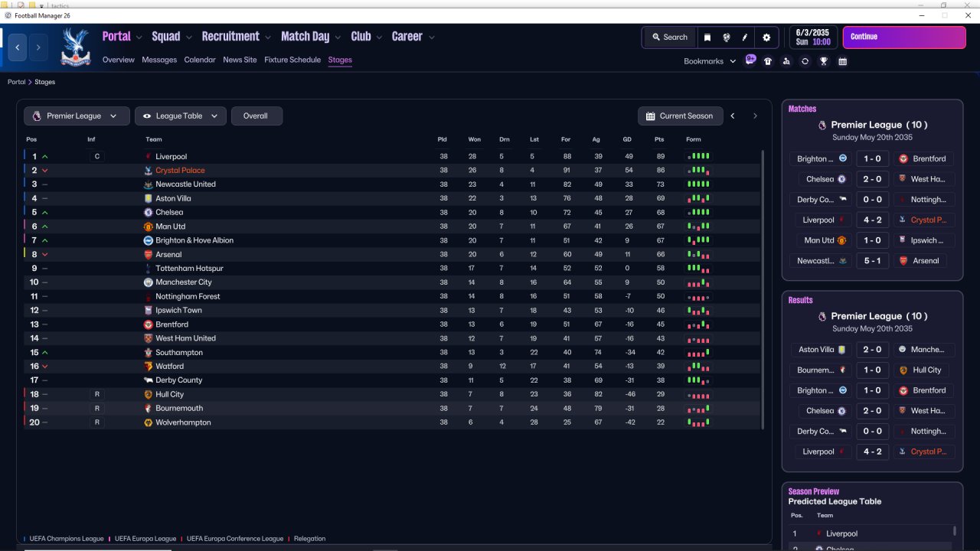Click the transfers circular arrows shortcut icon
The width and height of the screenshot is (980, 551).
pos(805,61)
